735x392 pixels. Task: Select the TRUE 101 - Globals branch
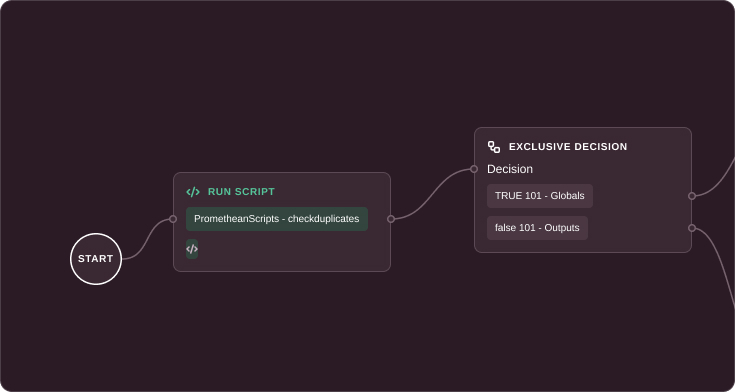click(x=540, y=196)
